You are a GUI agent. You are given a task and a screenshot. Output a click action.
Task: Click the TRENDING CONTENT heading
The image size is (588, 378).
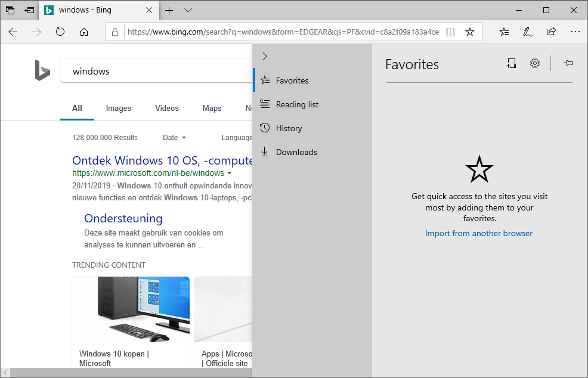click(x=109, y=265)
